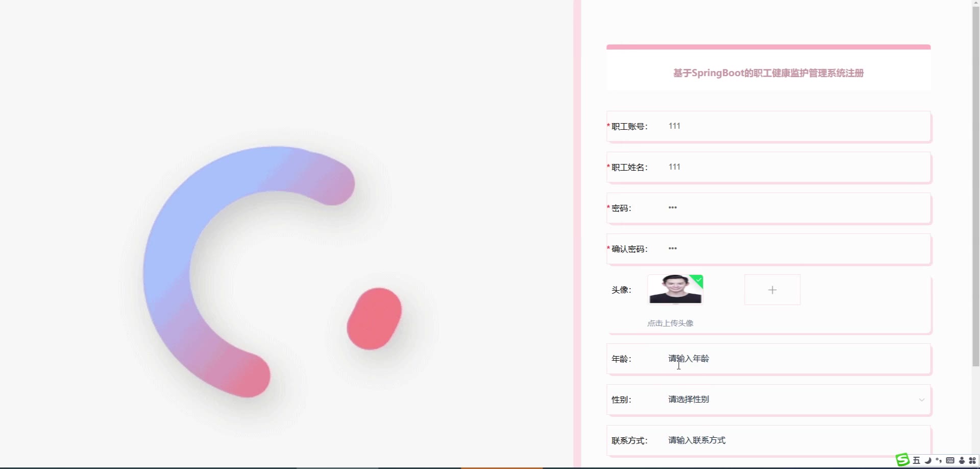Click the green checkmark badge on avatar
The height and width of the screenshot is (469, 980).
click(698, 280)
